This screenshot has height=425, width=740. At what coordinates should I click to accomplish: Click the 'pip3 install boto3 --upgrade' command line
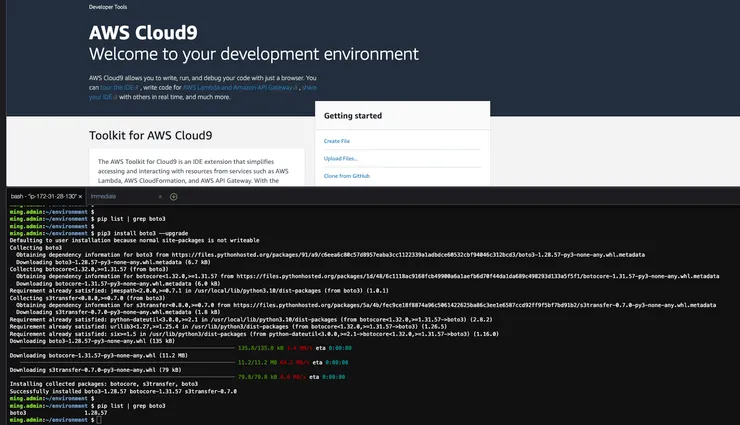[143, 233]
